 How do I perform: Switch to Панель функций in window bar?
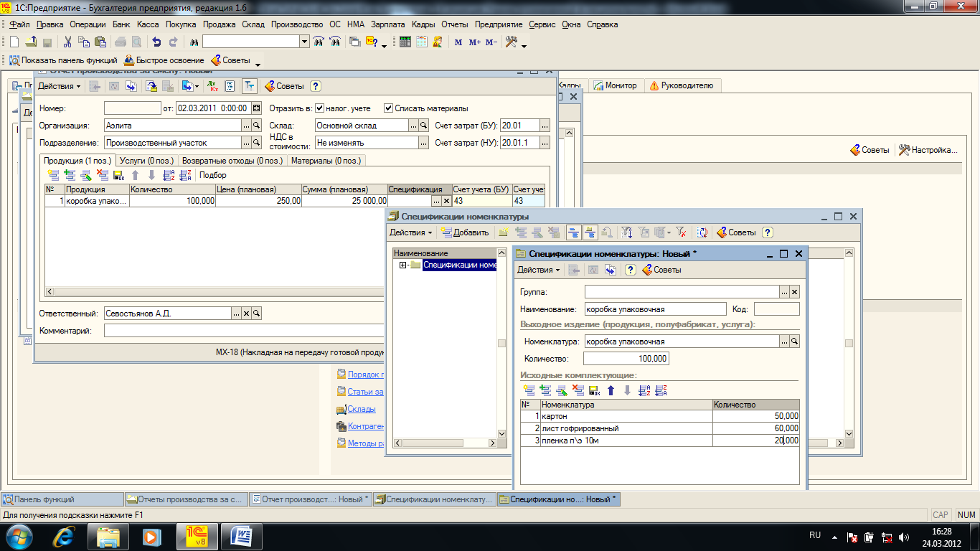62,499
